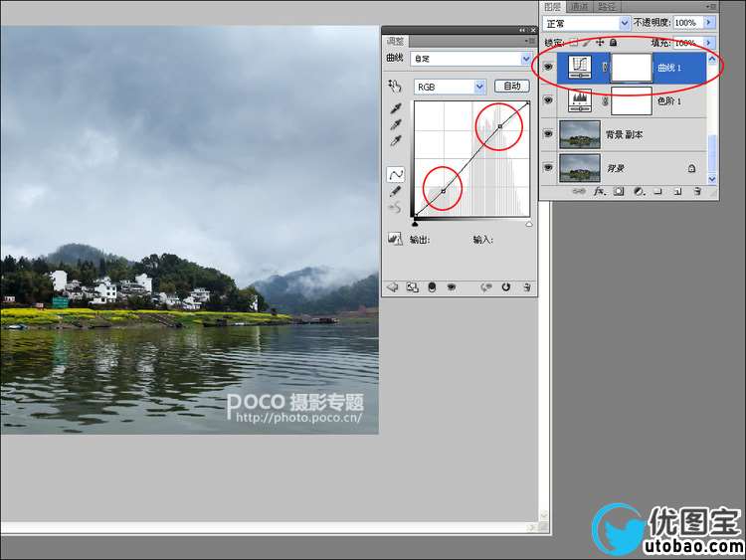The width and height of the screenshot is (746, 560).
Task: Select the 曲线 1 curves adjustment thumbnail
Action: tap(580, 67)
